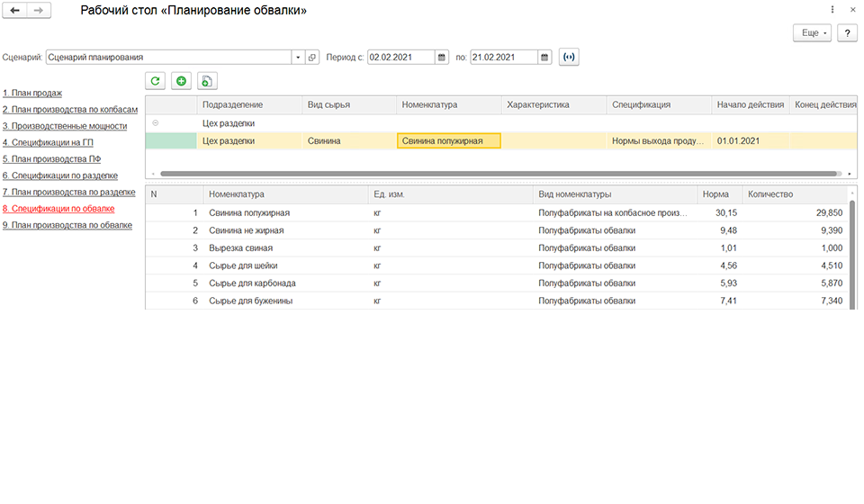
Task: Open 5. План производства ПФ
Action: [52, 159]
